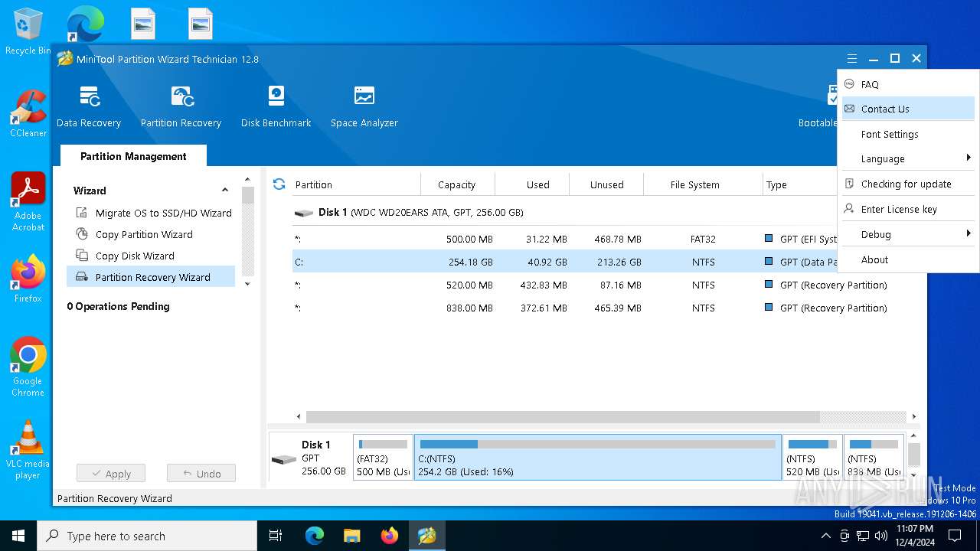This screenshot has width=980, height=551.
Task: Click the envelope icon beside Contact Us
Action: click(x=849, y=109)
